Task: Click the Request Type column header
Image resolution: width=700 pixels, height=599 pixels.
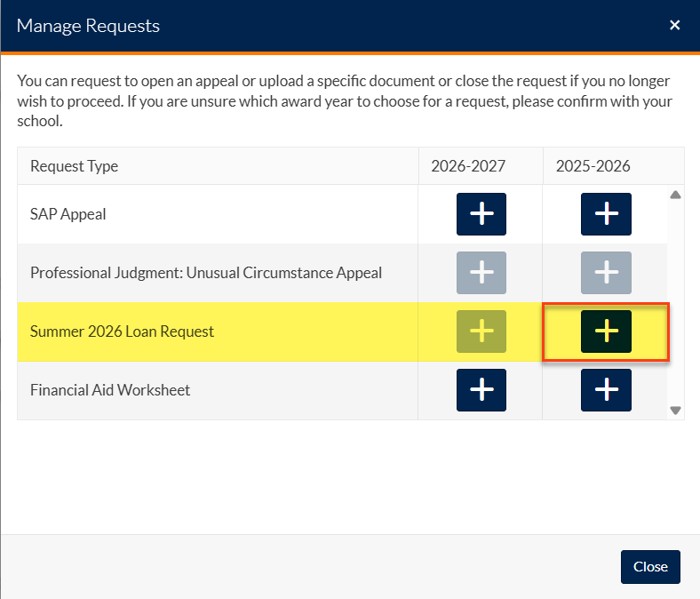Action: (x=74, y=166)
